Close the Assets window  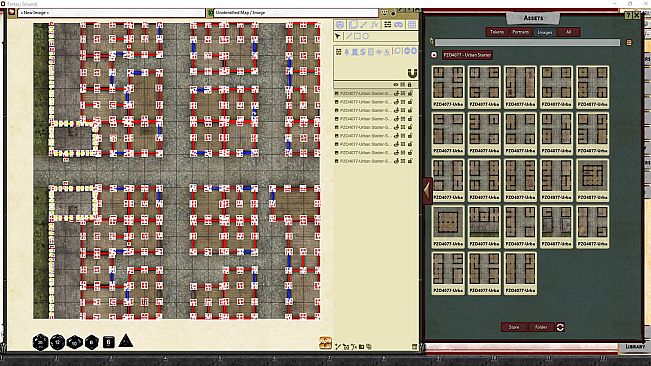pyautogui.click(x=637, y=15)
